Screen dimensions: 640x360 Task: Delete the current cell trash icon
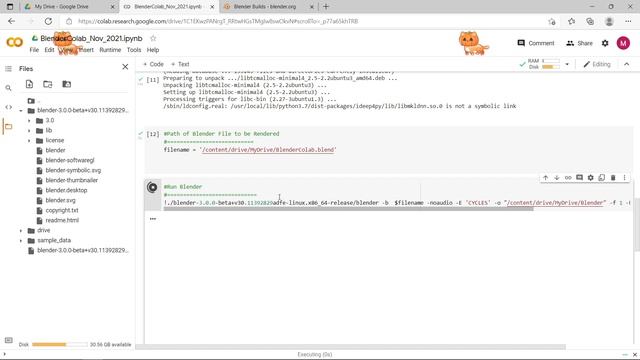(613, 178)
